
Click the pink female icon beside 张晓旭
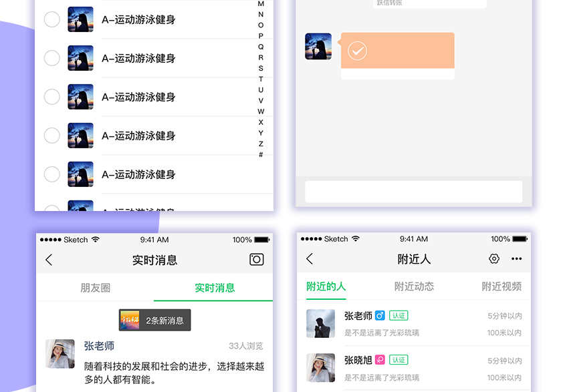[x=380, y=360]
